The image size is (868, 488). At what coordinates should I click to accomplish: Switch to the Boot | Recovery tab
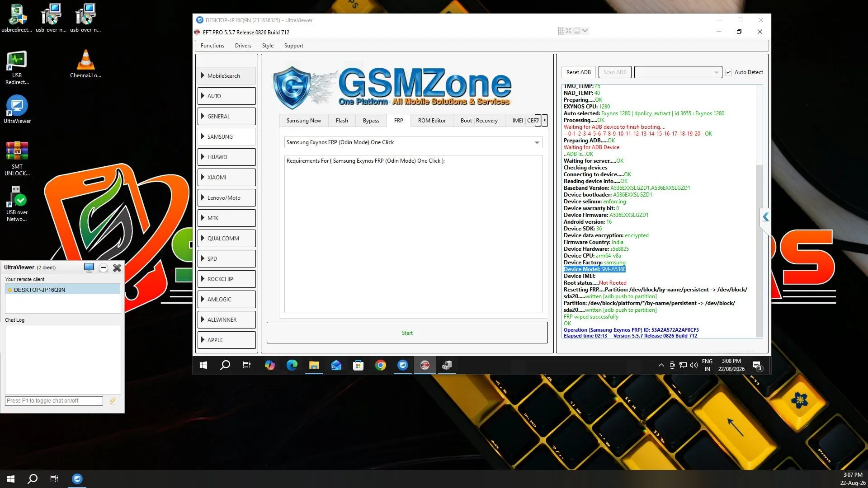pos(479,121)
